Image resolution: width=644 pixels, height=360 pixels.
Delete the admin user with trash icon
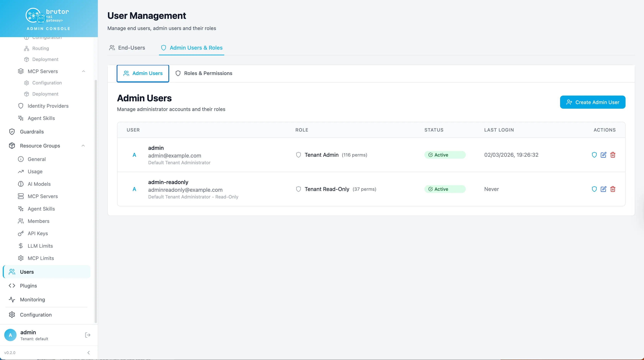(613, 155)
